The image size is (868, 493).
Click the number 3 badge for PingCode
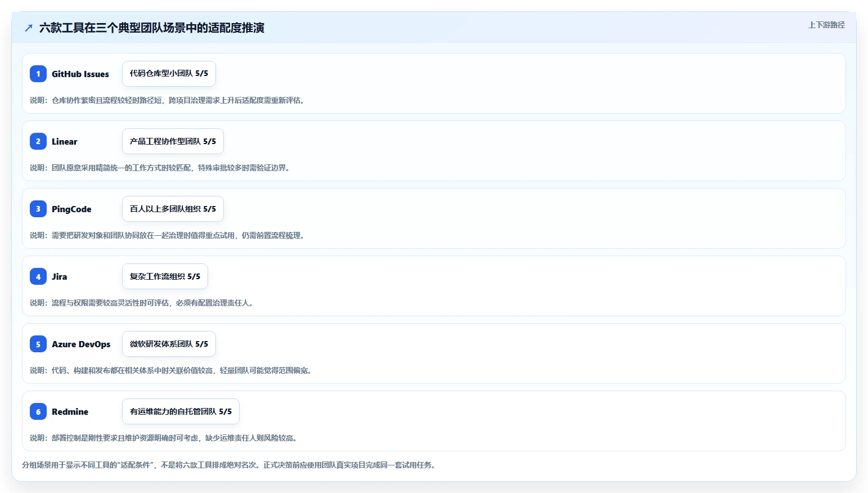[38, 209]
